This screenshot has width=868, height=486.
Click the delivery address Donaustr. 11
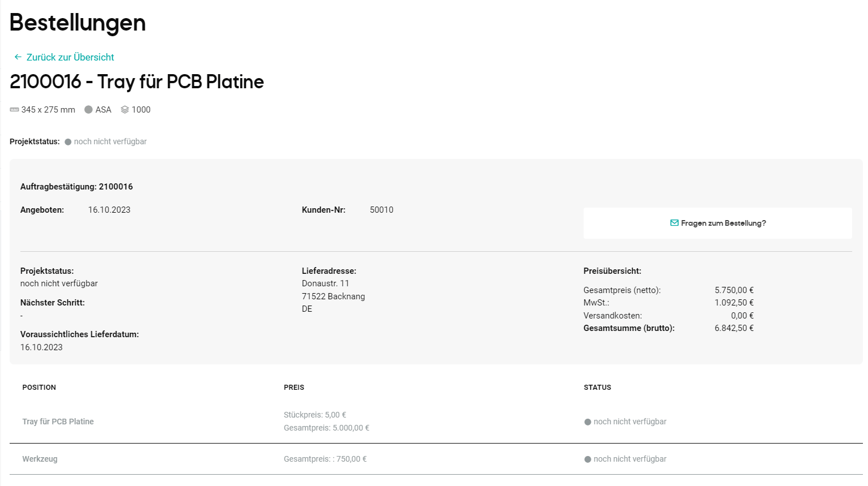coord(325,283)
